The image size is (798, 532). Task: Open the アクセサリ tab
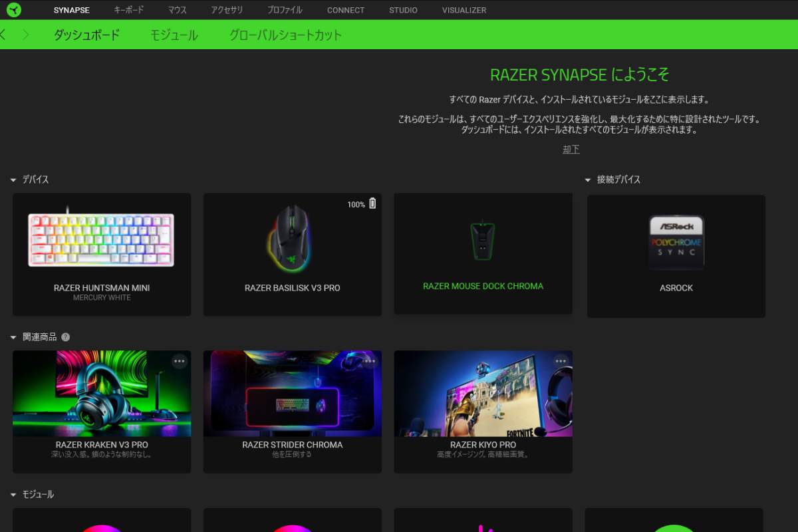coord(227,10)
